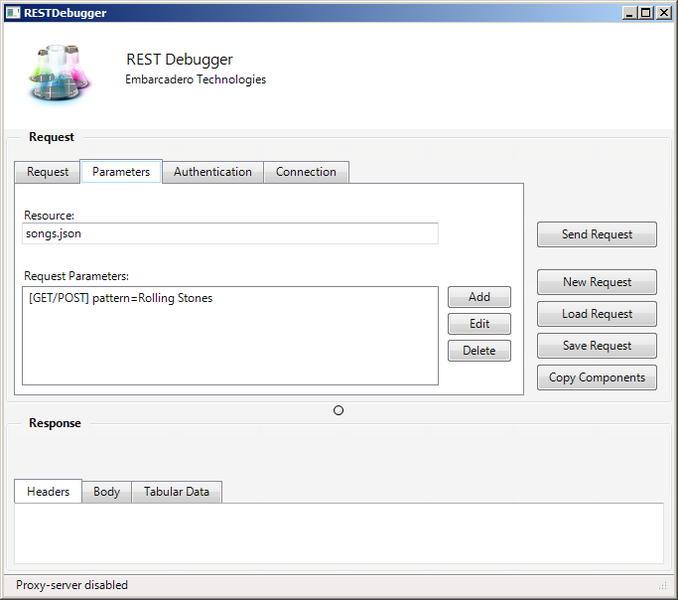
Task: Click the Send Request button
Action: [x=597, y=234]
